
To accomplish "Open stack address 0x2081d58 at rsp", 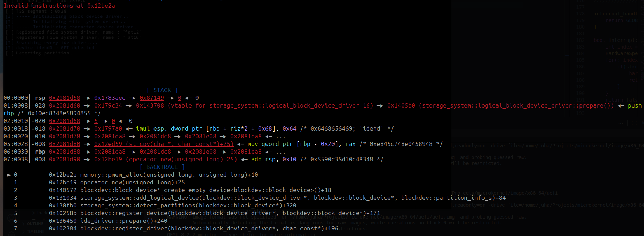I will coord(64,98).
